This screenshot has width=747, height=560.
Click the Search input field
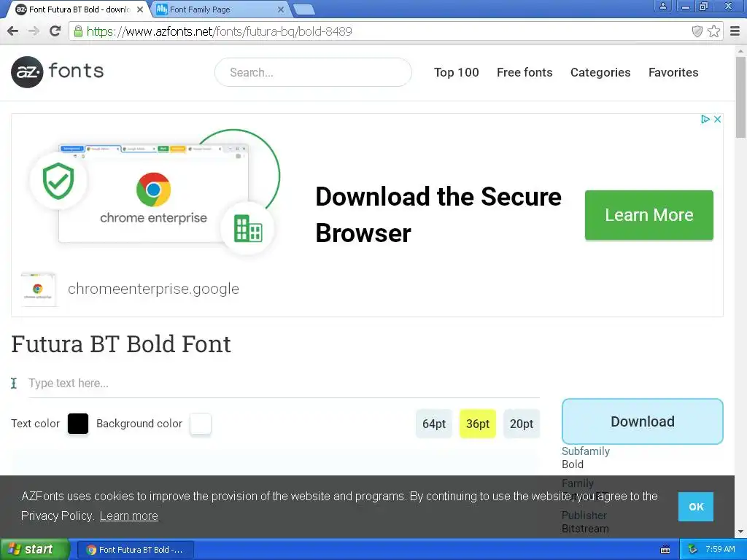point(313,72)
